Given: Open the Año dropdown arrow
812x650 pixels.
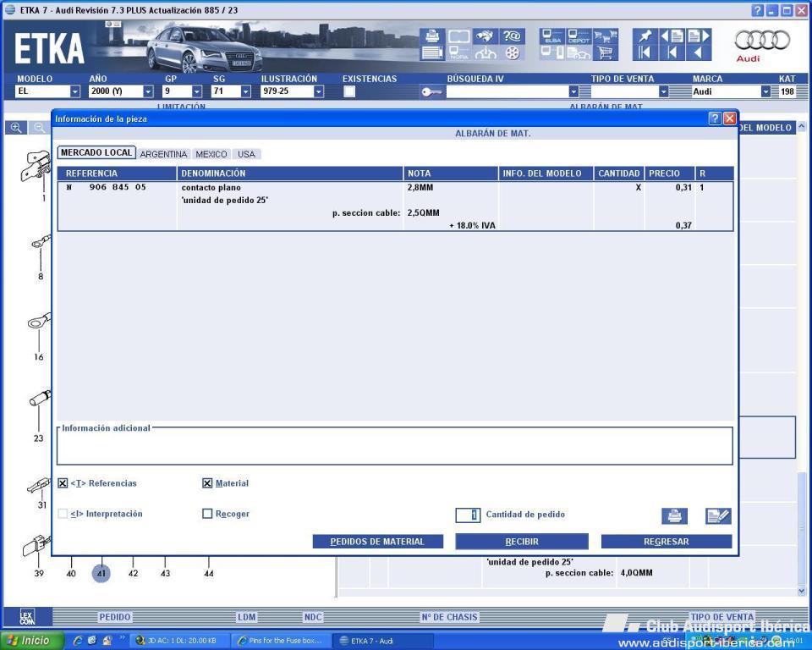Looking at the screenshot, I should tap(148, 91).
